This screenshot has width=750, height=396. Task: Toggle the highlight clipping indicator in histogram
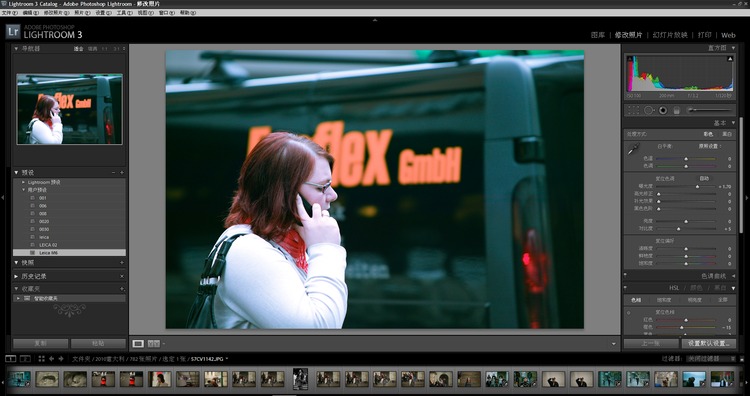pos(730,59)
